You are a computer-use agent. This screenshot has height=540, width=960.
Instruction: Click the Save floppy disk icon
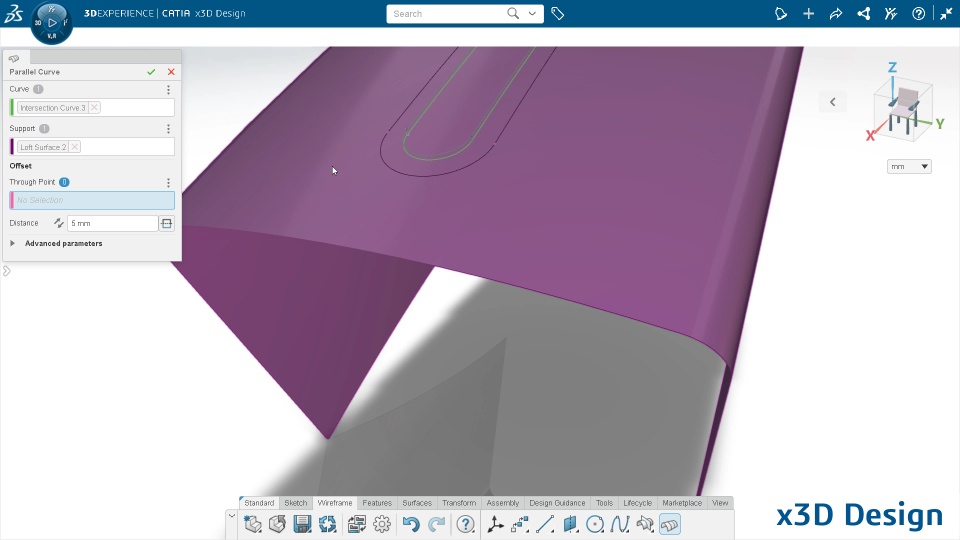coord(302,524)
